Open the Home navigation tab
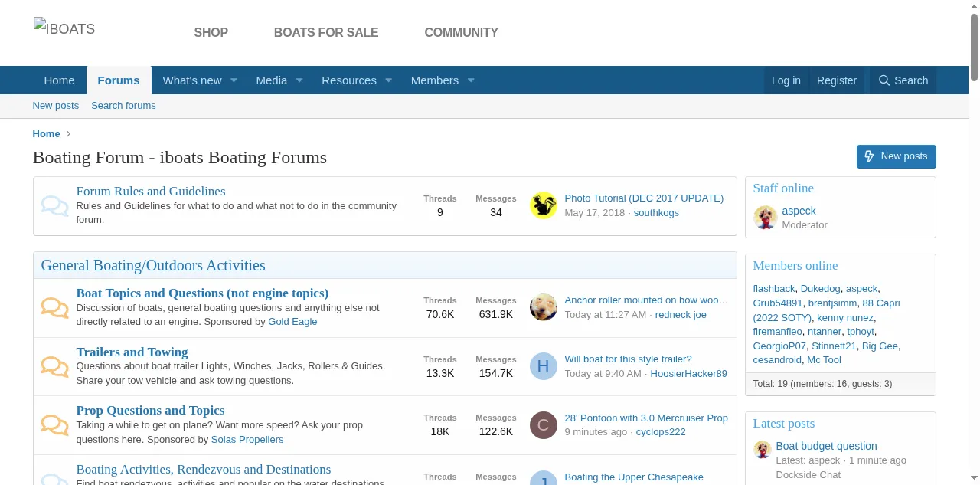This screenshot has width=980, height=485. 60,80
